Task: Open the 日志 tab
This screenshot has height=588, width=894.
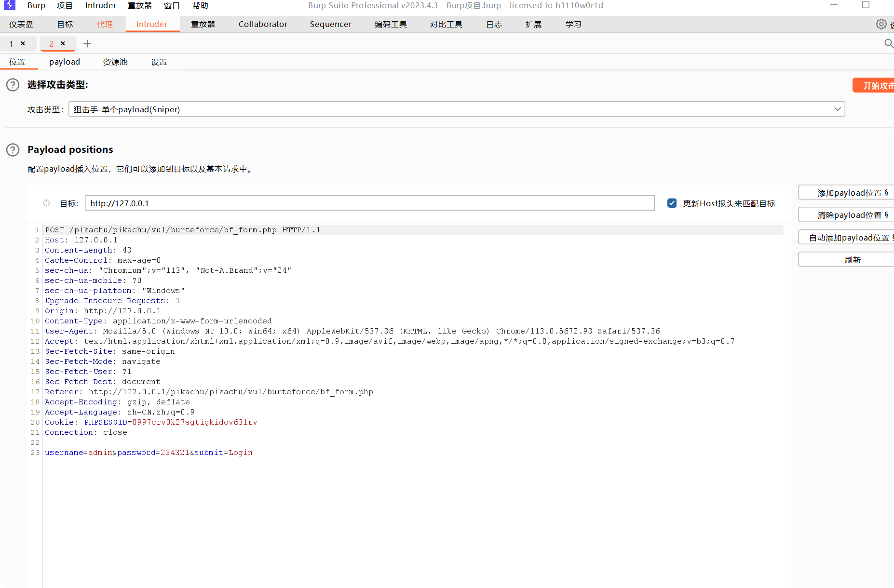Action: tap(494, 24)
